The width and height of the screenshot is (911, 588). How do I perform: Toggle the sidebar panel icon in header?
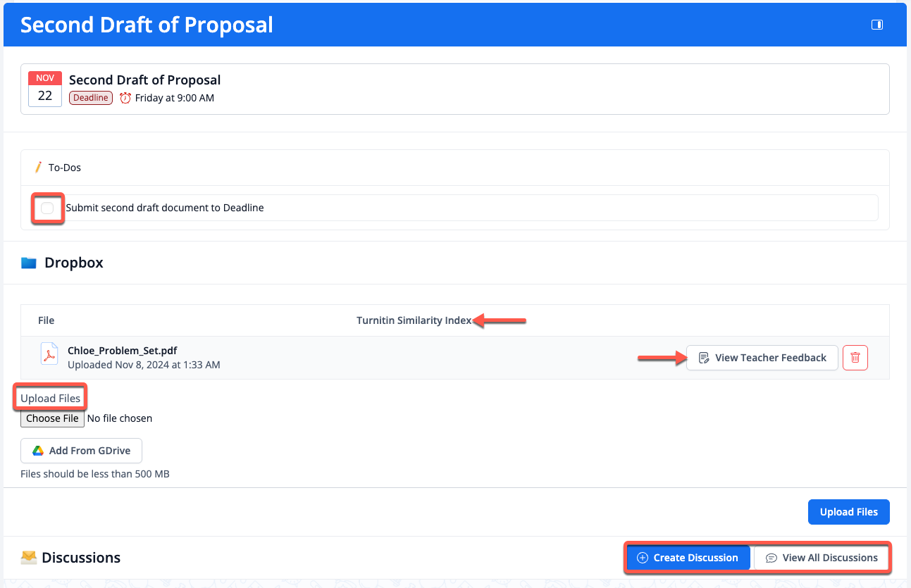[876, 25]
